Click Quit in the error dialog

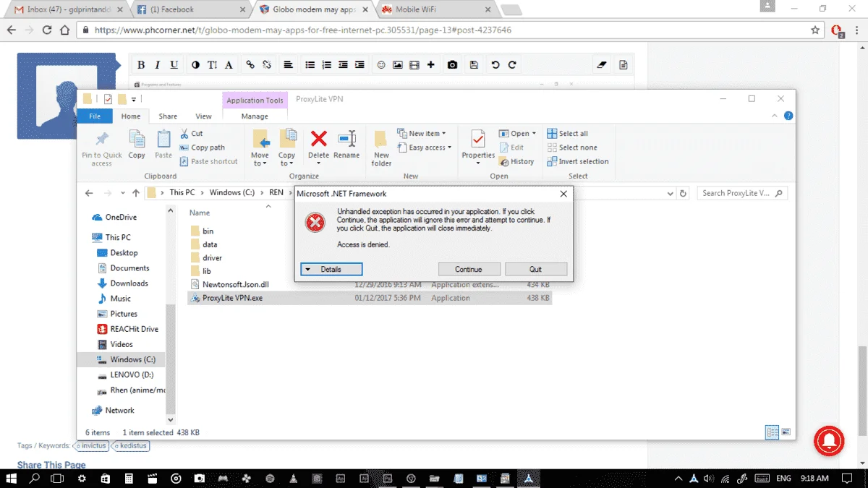[x=535, y=269]
